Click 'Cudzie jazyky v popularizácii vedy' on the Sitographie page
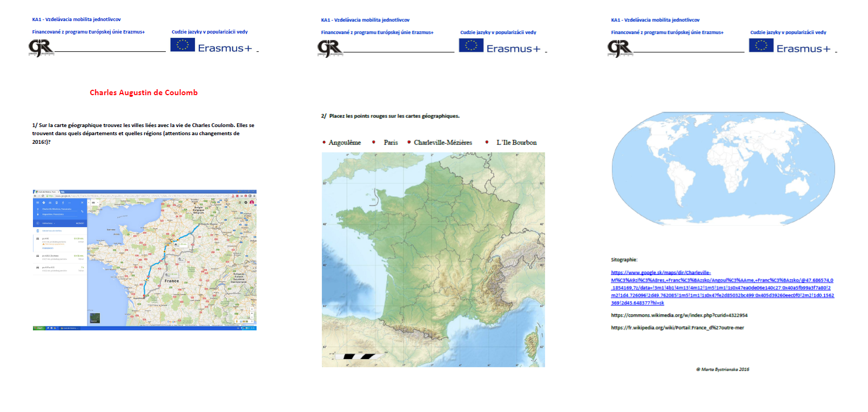This screenshot has height=412, width=868. pyautogui.click(x=788, y=32)
